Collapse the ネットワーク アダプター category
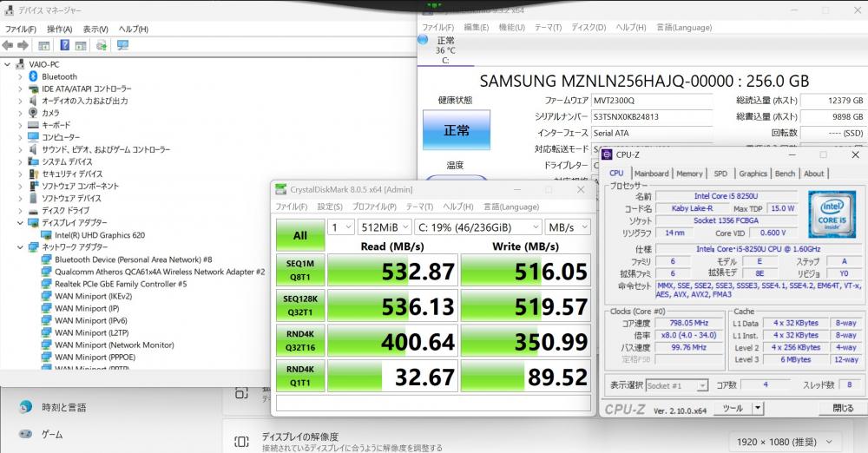This screenshot has height=453, width=868. (x=20, y=247)
